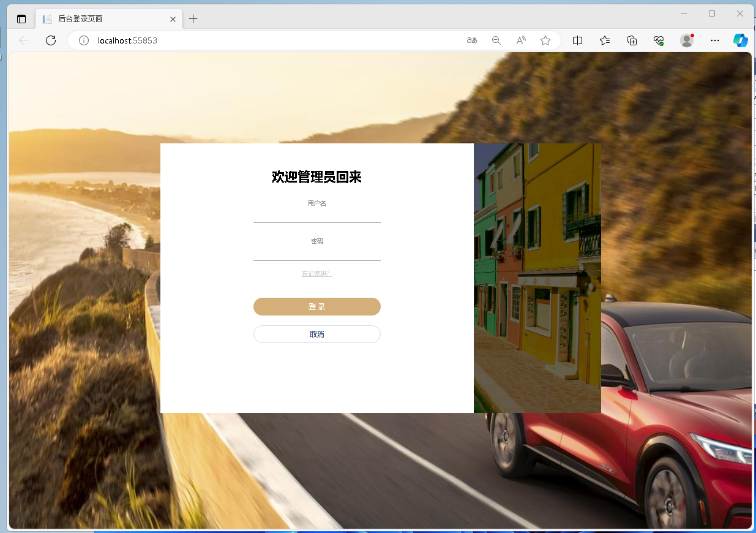Click the 欢迎管理员回来 heading
This screenshot has height=533, width=756.
click(317, 178)
